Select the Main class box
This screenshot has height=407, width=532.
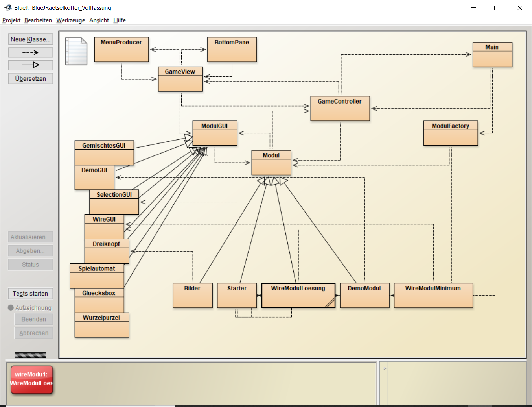pyautogui.click(x=492, y=55)
